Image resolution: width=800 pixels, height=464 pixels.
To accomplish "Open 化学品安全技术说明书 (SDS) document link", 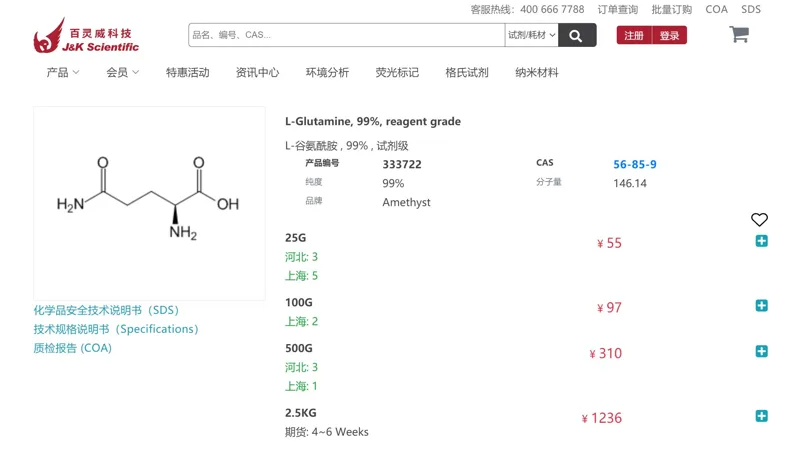I will tap(106, 310).
